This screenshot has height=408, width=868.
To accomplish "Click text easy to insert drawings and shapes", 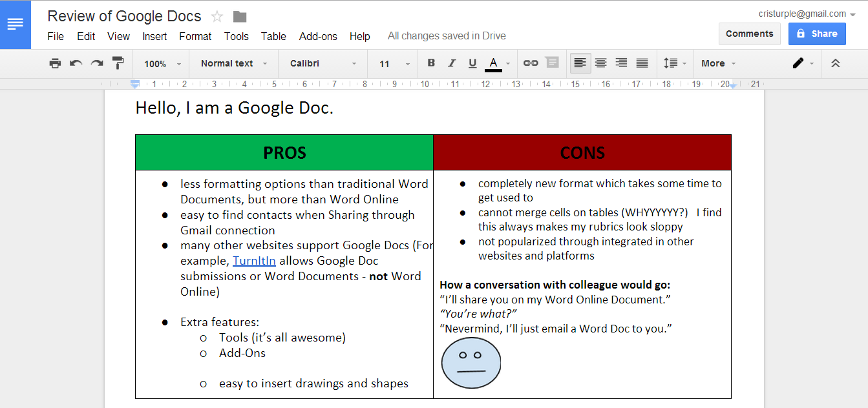I will 313,383.
